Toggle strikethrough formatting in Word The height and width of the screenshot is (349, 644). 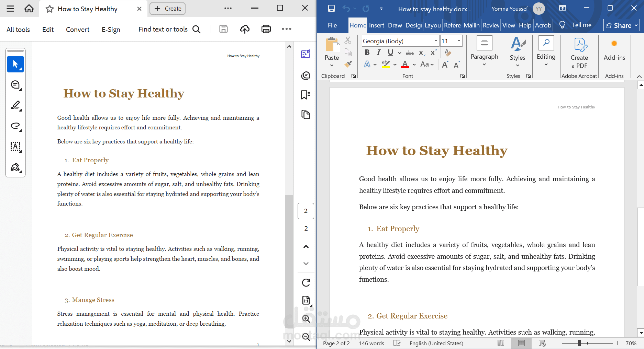[x=410, y=53]
